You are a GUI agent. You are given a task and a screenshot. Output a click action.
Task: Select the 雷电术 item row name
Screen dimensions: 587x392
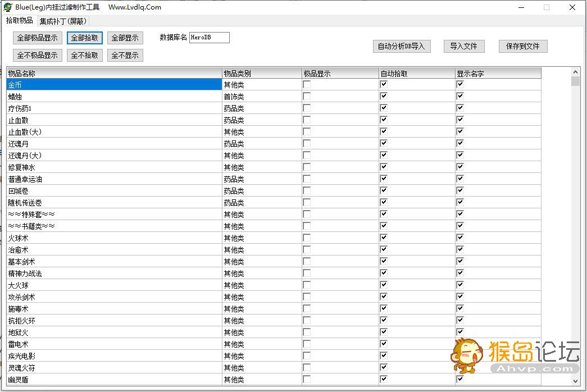pyautogui.click(x=19, y=344)
